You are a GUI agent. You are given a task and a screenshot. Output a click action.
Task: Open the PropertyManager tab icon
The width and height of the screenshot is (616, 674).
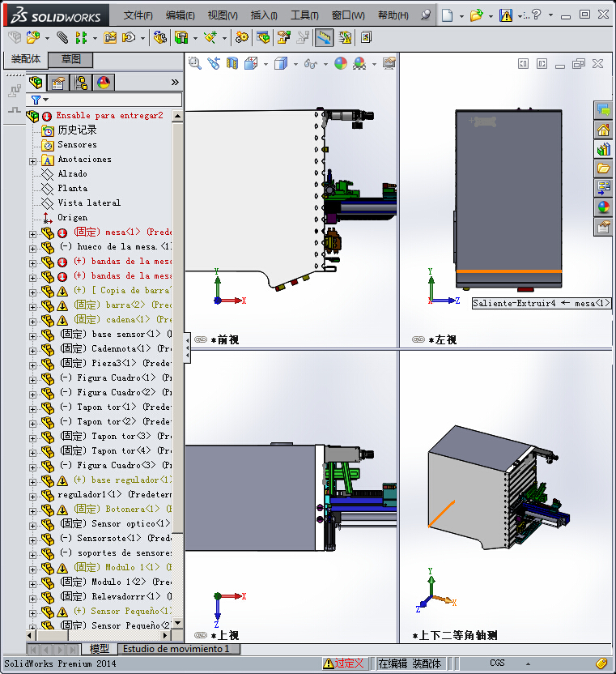coord(58,82)
